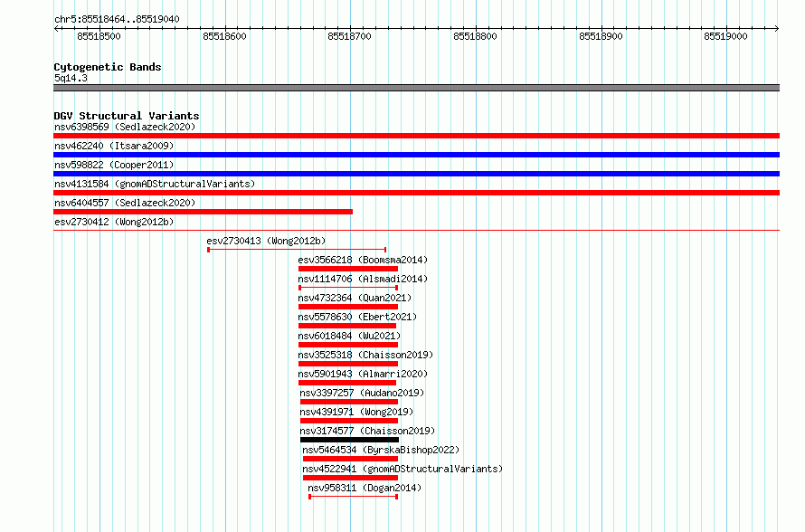
Task: Click red bar under nsv6398569
Action: point(416,136)
